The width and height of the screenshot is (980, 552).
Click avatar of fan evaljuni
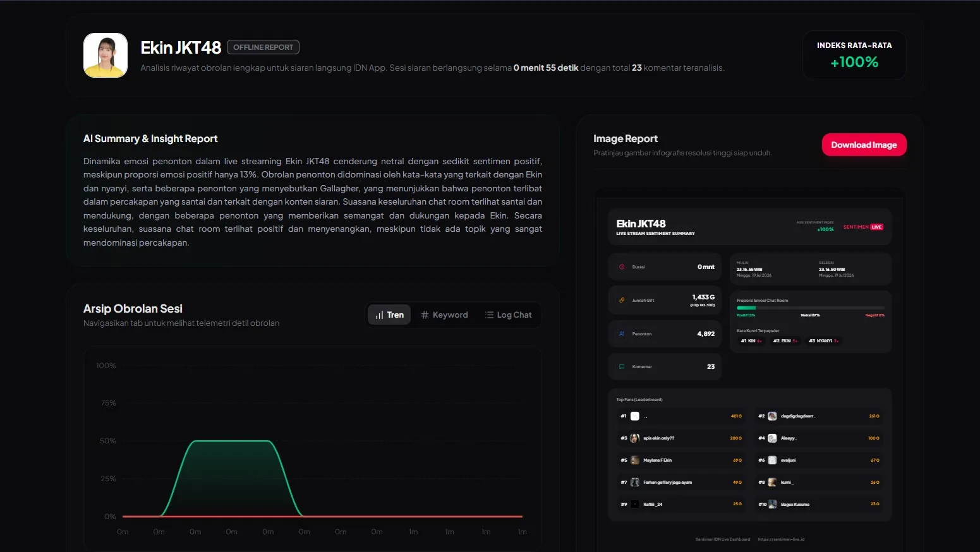click(x=772, y=460)
